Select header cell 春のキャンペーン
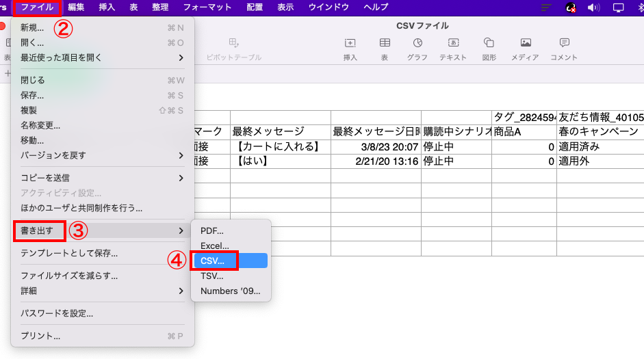 (x=600, y=132)
